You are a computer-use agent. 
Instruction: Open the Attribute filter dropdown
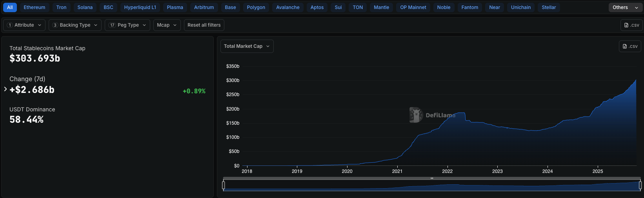tap(24, 25)
